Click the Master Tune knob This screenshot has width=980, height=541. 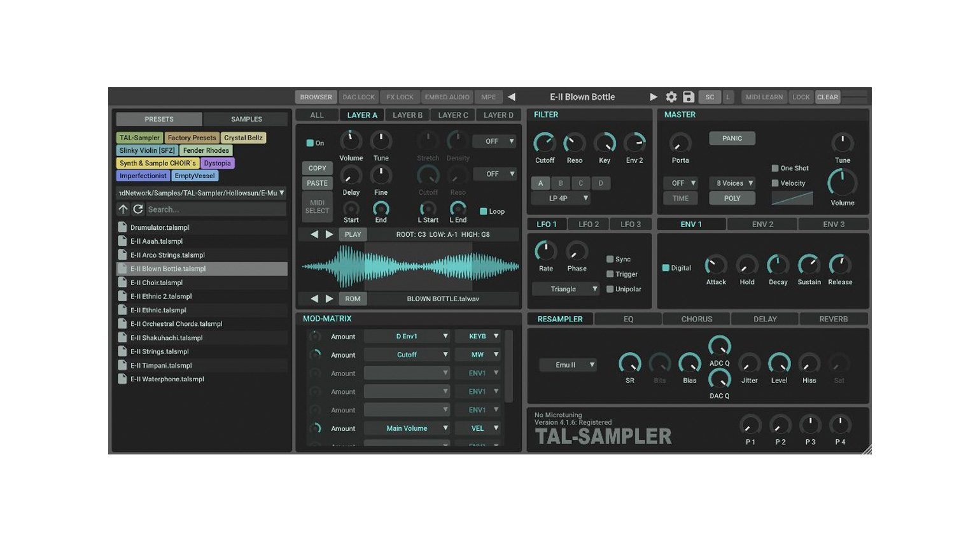tap(843, 143)
